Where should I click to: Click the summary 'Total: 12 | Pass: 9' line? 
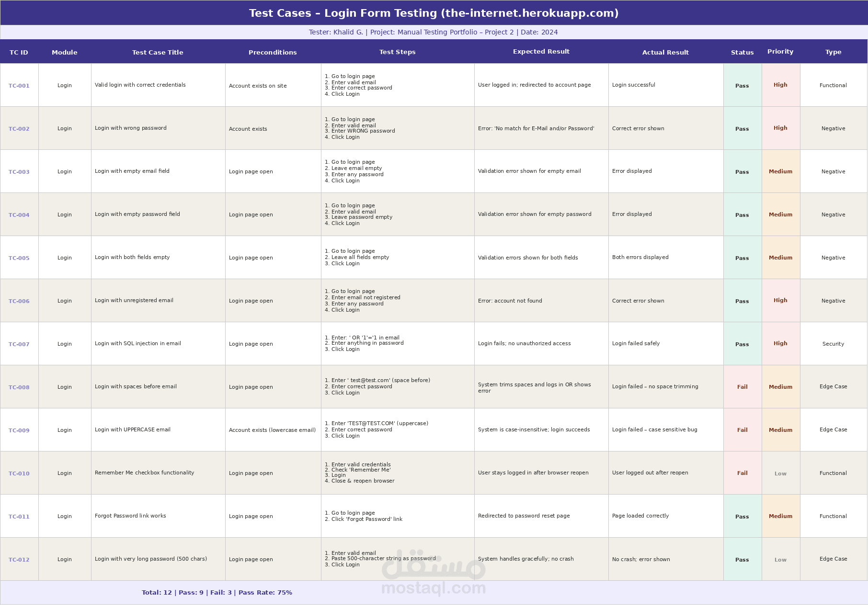[x=217, y=592]
